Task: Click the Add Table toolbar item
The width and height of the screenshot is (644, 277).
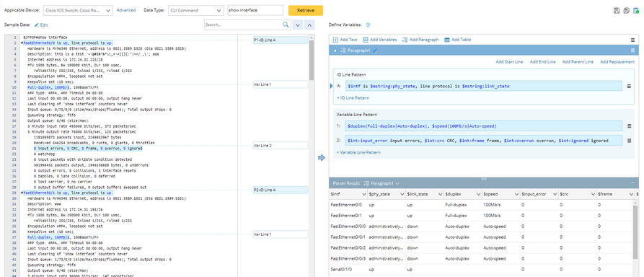Action: click(457, 40)
